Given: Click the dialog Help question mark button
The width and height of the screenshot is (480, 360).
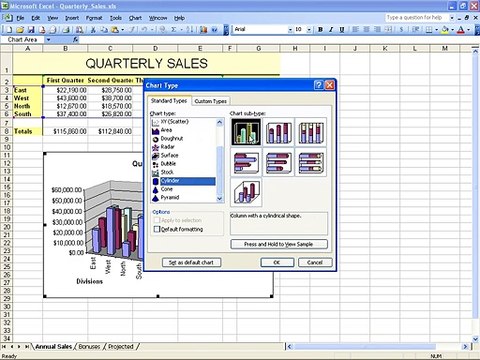Looking at the screenshot, I should [x=319, y=85].
